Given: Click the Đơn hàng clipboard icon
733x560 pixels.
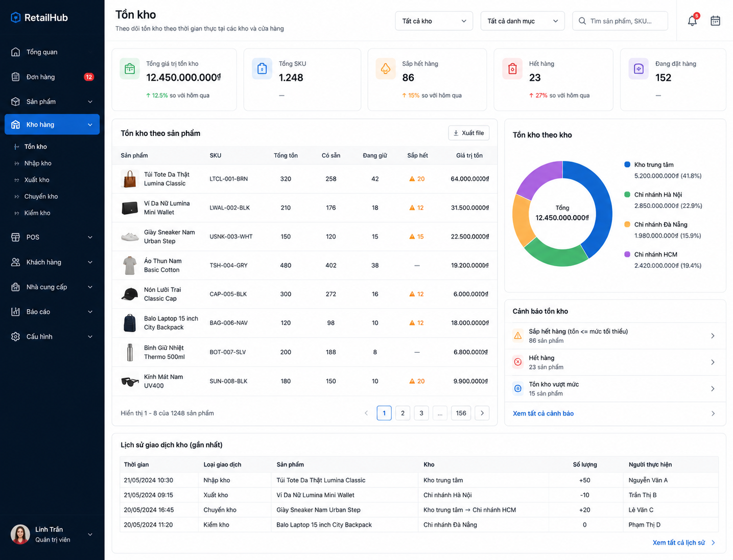Looking at the screenshot, I should [x=16, y=77].
